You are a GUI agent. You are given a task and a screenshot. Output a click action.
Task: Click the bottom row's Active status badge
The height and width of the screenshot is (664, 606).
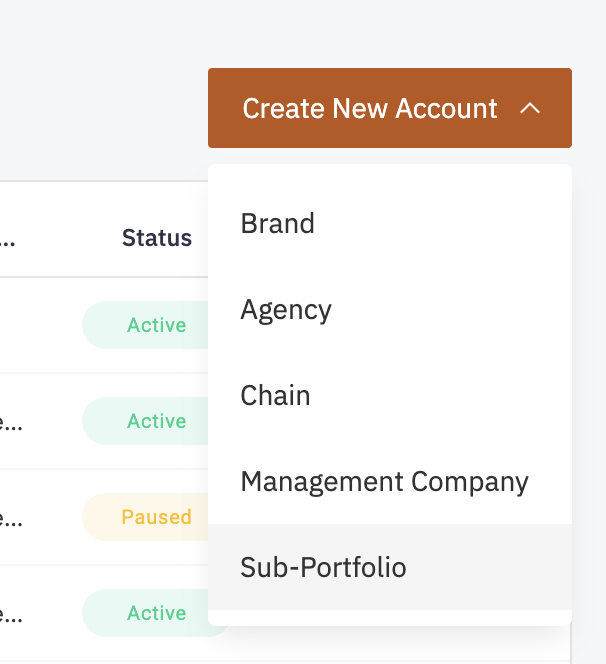click(156, 613)
